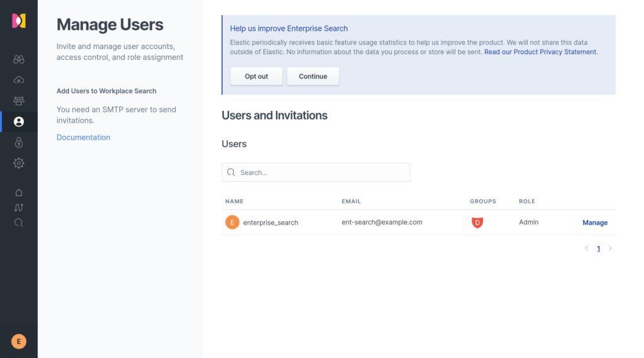Click the Opt out button
644x358 pixels.
[x=257, y=77]
